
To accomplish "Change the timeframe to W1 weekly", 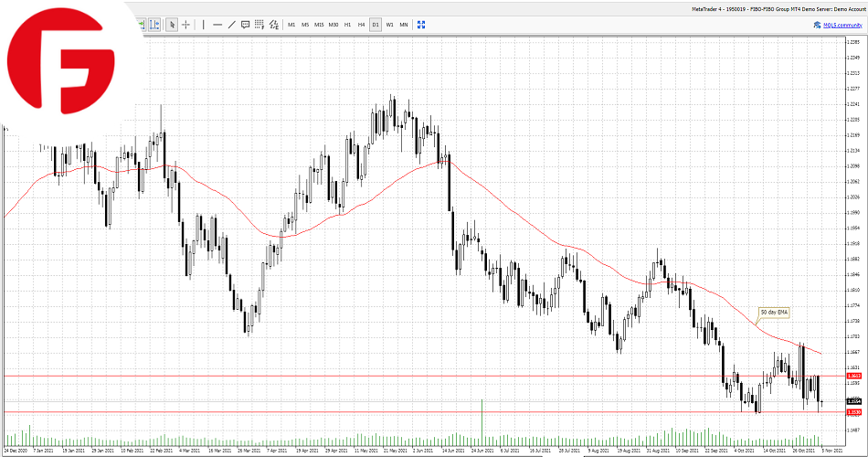I will [389, 25].
